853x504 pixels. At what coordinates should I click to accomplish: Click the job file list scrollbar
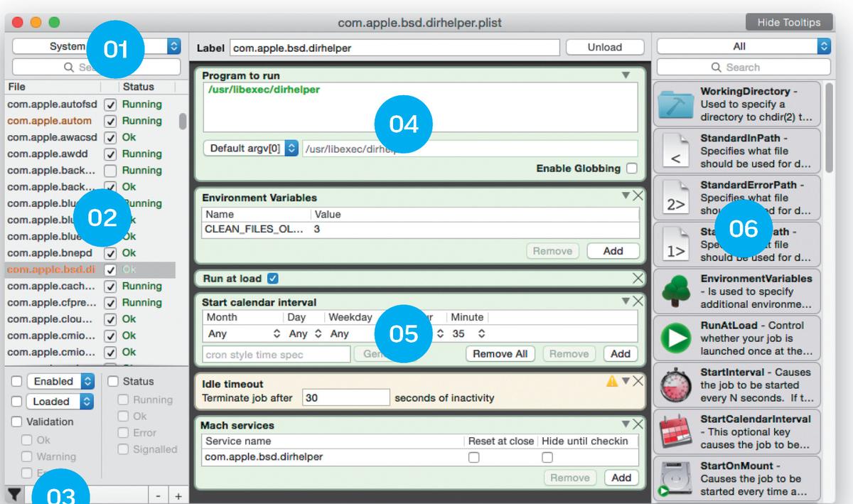point(183,121)
